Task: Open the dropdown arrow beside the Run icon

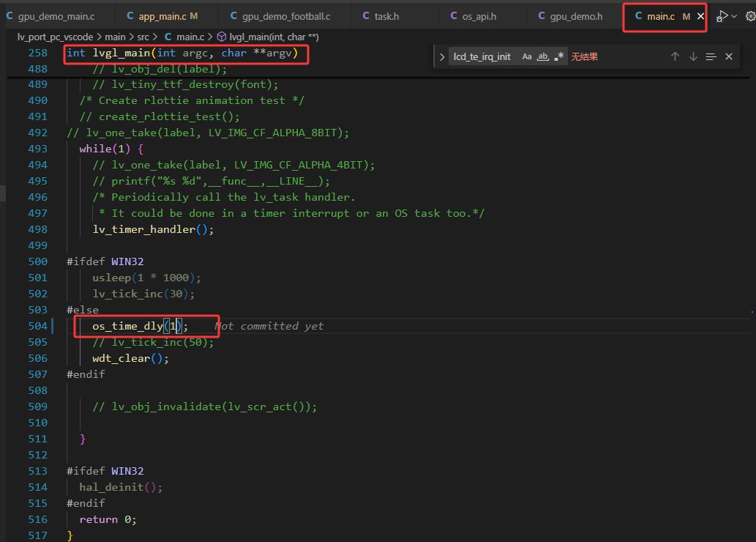Action: coord(734,16)
